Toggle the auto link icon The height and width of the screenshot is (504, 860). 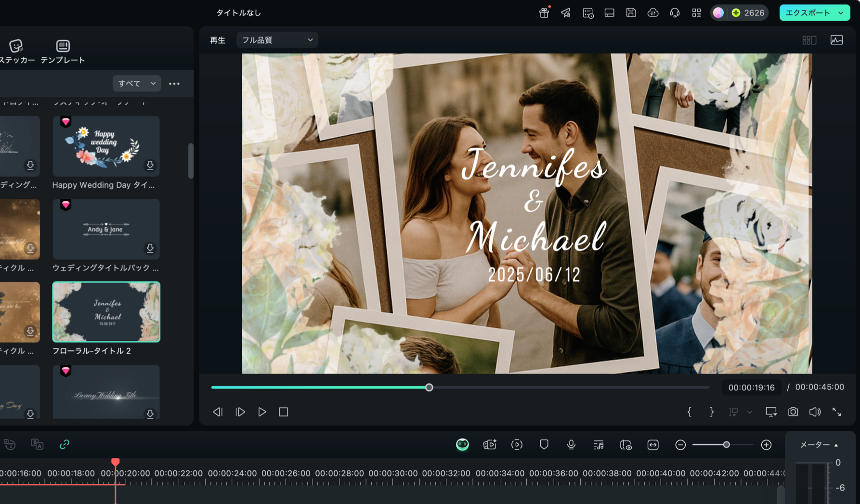65,444
